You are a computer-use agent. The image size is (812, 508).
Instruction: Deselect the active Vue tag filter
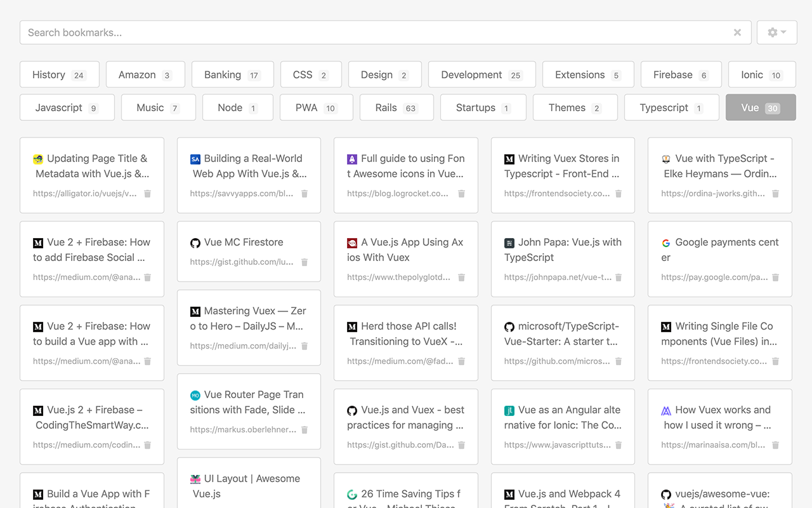(760, 107)
